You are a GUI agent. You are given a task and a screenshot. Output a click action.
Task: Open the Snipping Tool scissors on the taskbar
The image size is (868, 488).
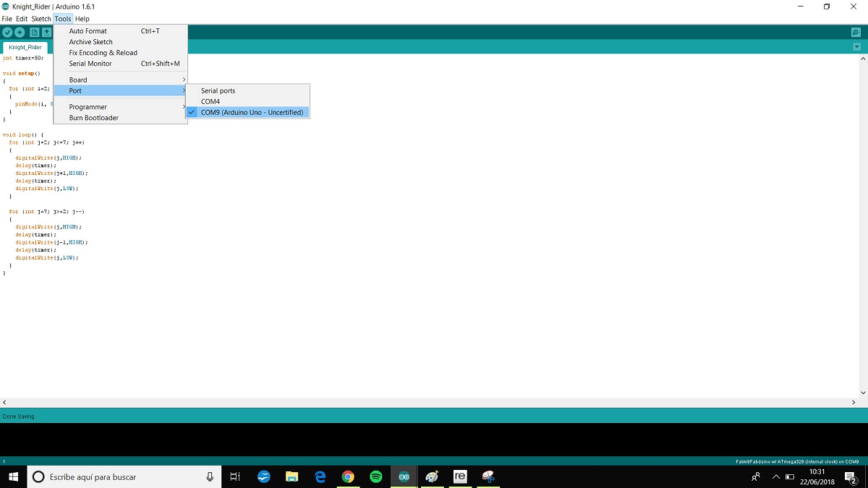pos(488,476)
